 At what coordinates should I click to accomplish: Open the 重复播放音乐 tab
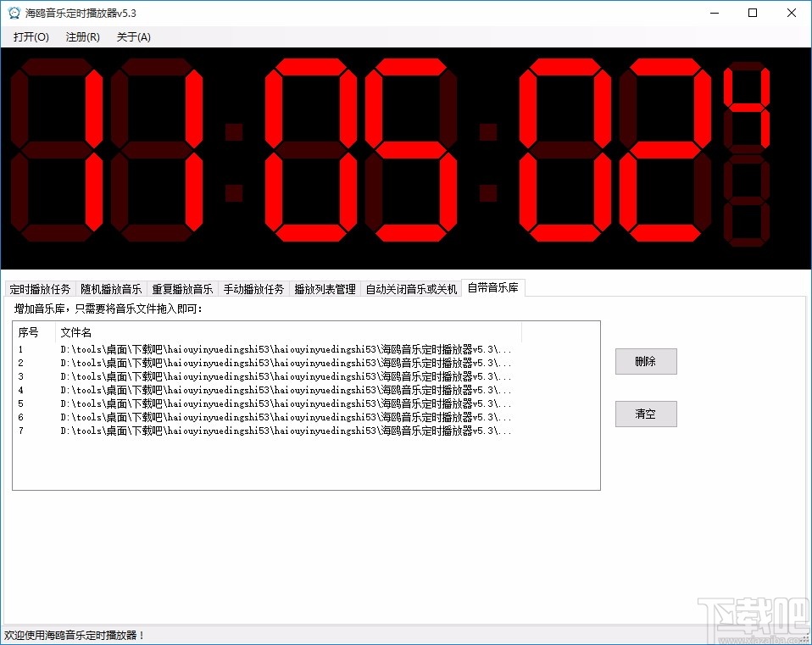pos(182,288)
